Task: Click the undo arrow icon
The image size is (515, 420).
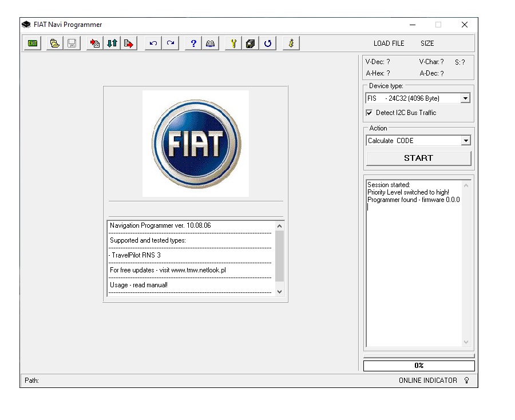Action: coord(153,43)
